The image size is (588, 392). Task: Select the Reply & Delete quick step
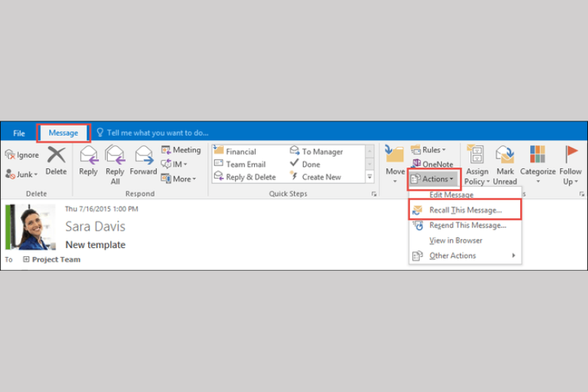tap(245, 177)
